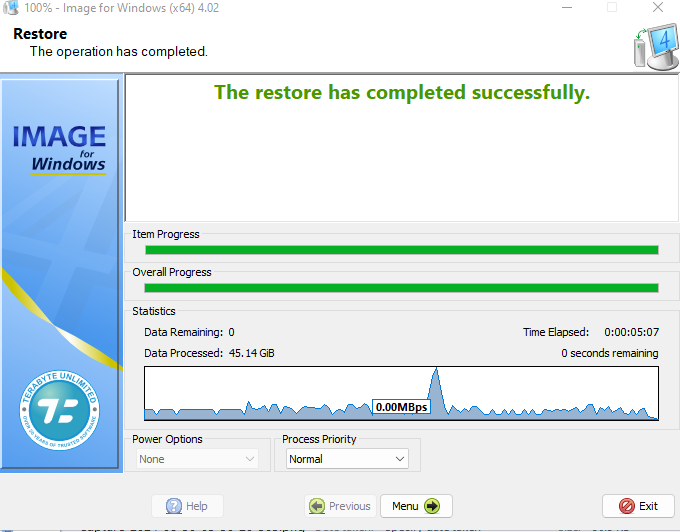
Task: Click the transfer speed graph
Action: (402, 393)
